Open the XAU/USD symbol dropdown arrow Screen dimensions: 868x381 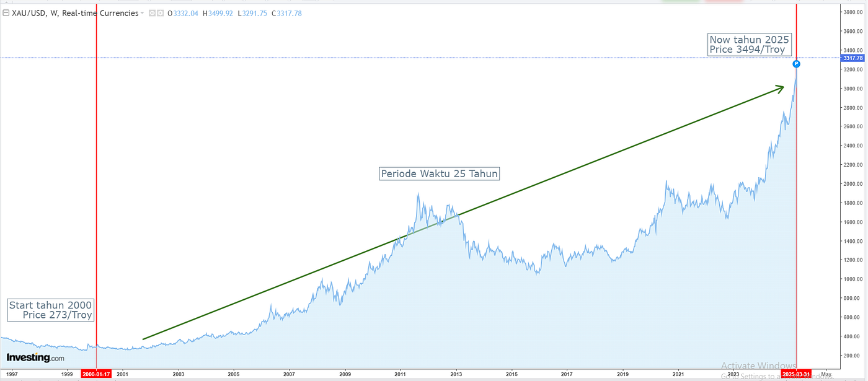(x=142, y=14)
